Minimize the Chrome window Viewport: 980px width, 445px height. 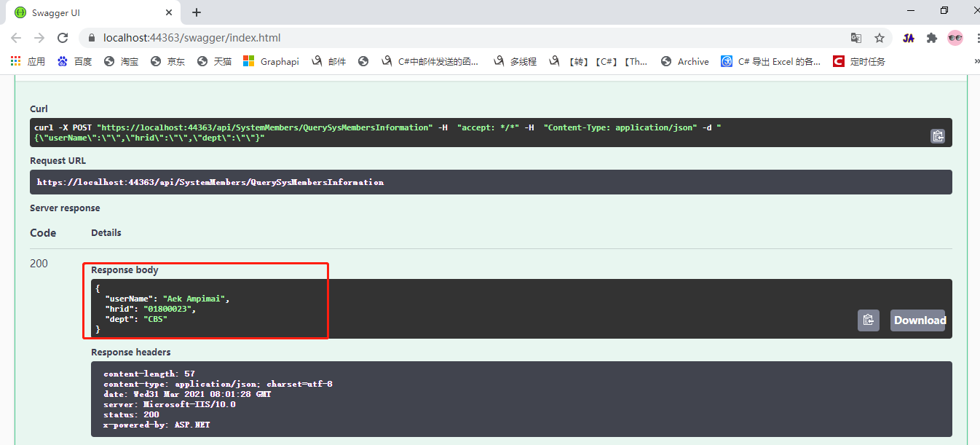(x=911, y=10)
